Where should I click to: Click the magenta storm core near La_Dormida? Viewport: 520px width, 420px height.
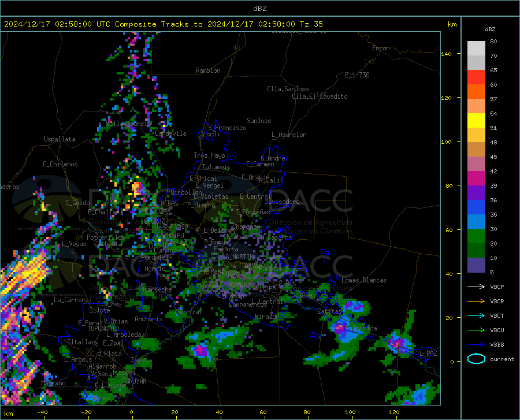pyautogui.click(x=340, y=328)
